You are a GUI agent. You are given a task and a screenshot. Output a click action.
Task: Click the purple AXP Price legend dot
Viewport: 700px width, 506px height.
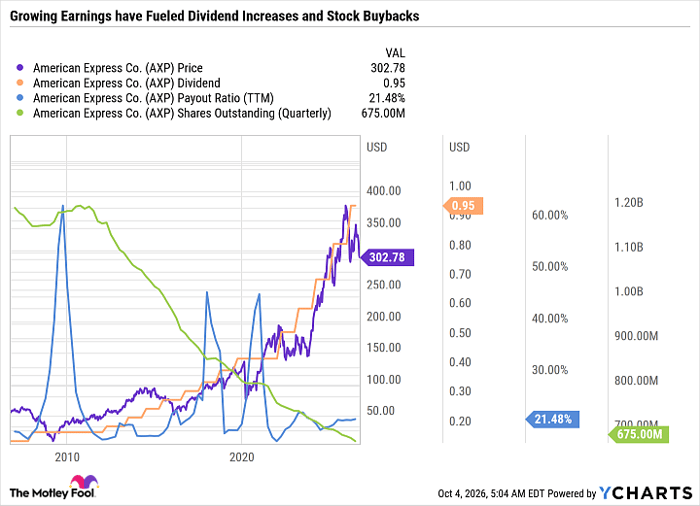pyautogui.click(x=20, y=68)
